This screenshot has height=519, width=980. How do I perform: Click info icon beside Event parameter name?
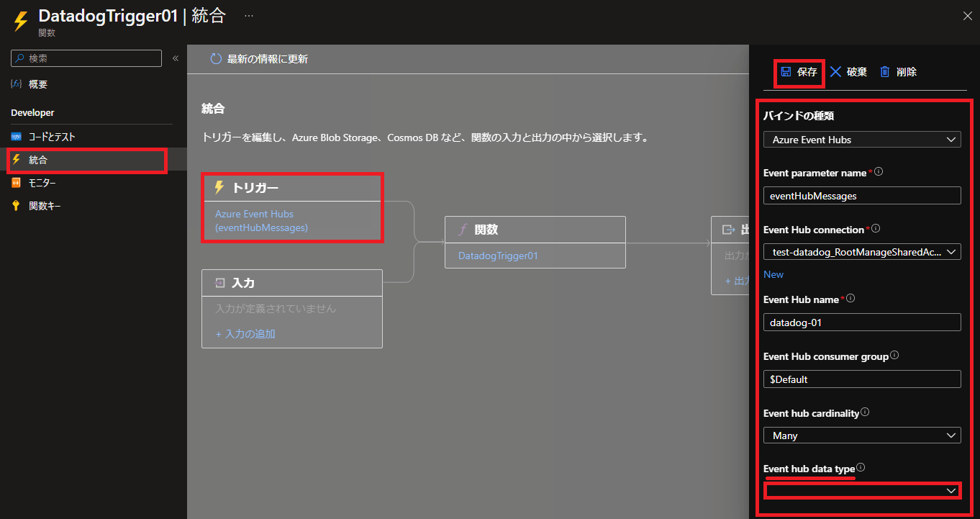(x=879, y=172)
